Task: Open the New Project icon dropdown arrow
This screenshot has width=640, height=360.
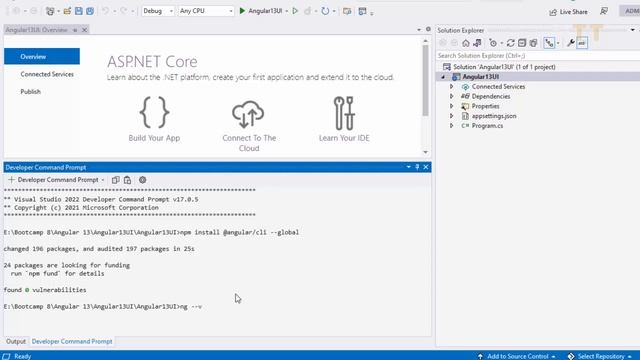Action: pyautogui.click(x=58, y=11)
